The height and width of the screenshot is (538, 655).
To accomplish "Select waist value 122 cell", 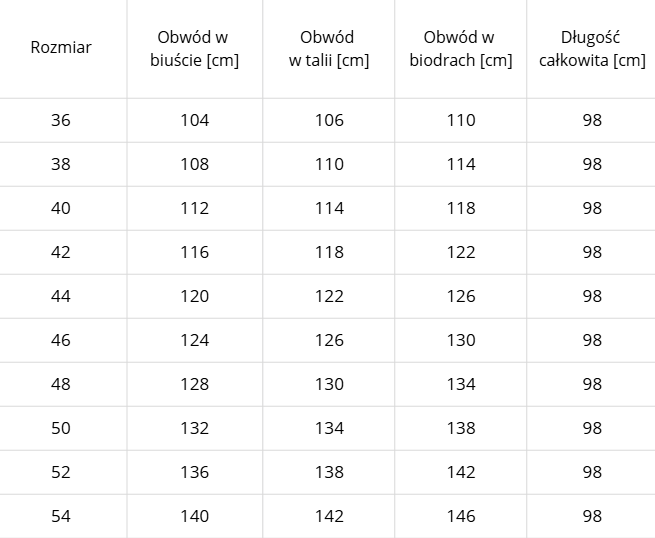I will click(x=329, y=296).
